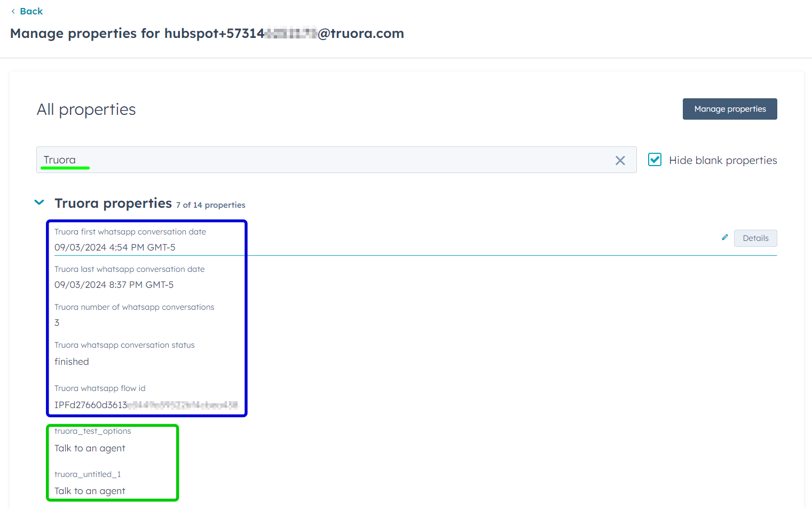Select the truora_untitled_1 property label

(x=88, y=474)
